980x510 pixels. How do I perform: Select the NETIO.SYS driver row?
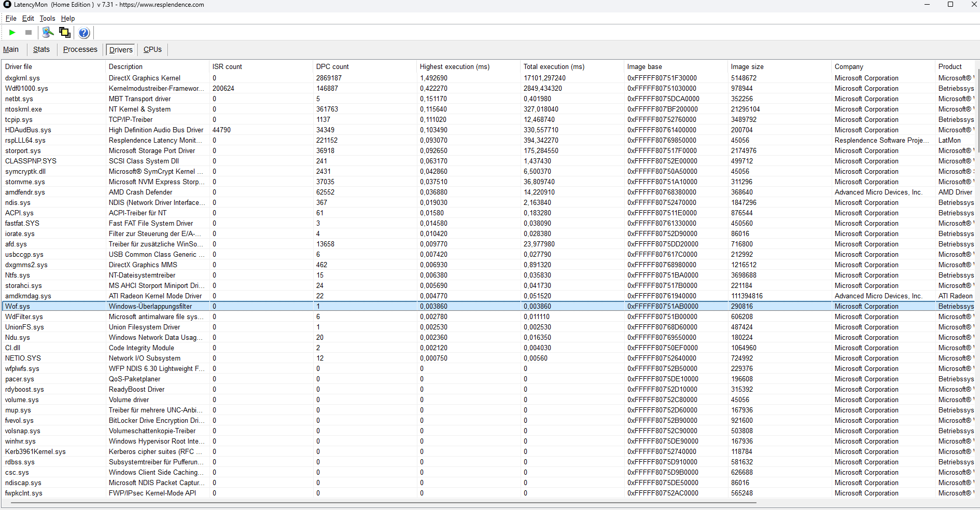pyautogui.click(x=488, y=359)
